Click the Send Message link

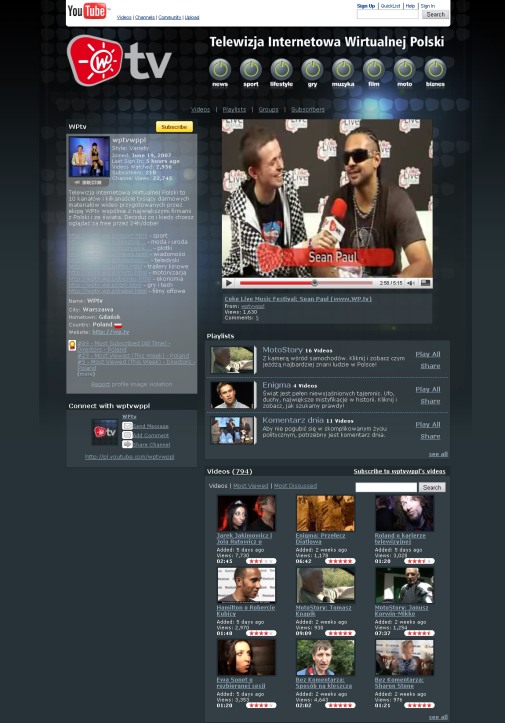pyautogui.click(x=151, y=427)
